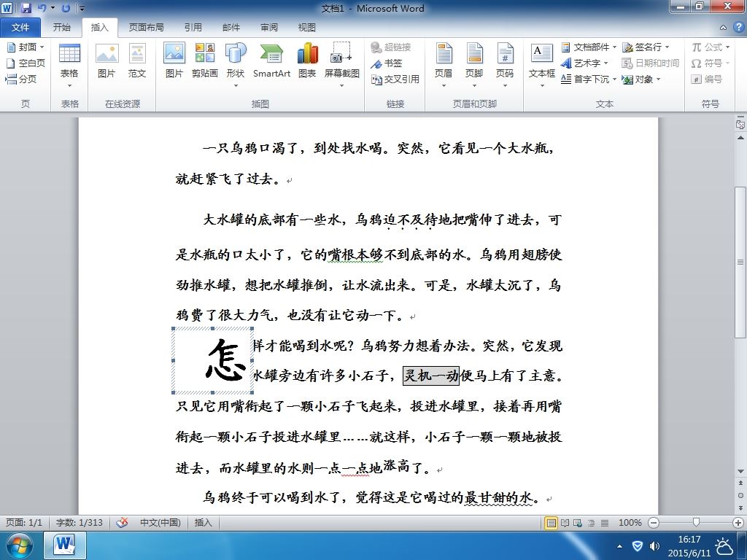Switch to Outline view button
747x560 pixels.
[591, 523]
